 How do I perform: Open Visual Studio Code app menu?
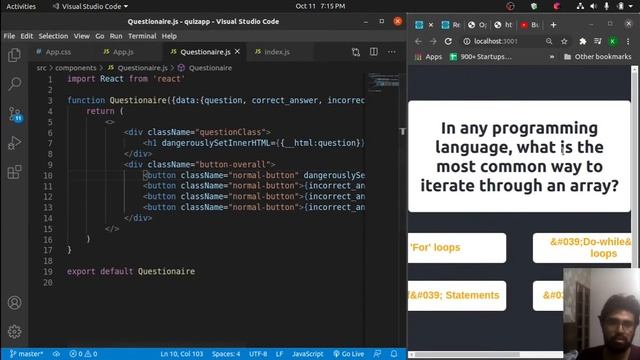coord(90,6)
